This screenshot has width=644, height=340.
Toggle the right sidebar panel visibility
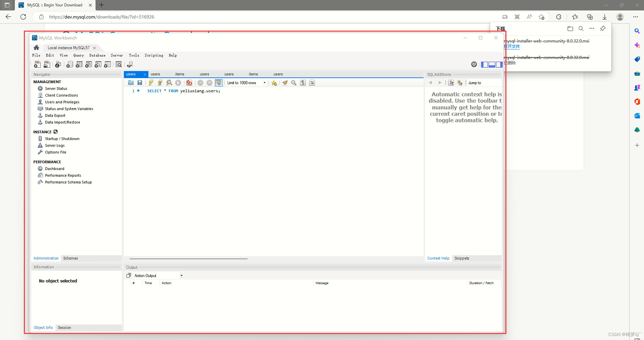[499, 65]
